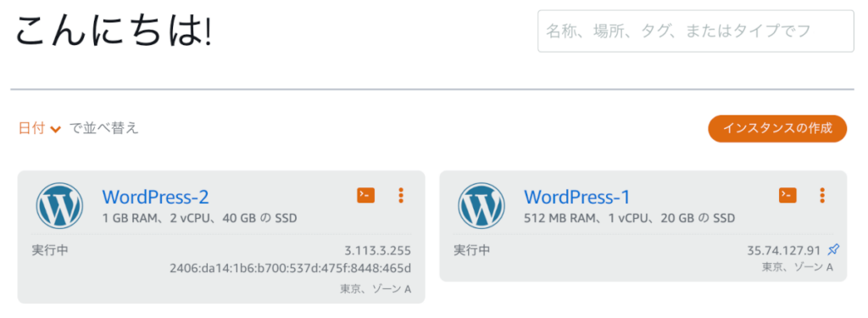Click 実行中 status on WordPress-2 card
868x318 pixels.
click(50, 250)
